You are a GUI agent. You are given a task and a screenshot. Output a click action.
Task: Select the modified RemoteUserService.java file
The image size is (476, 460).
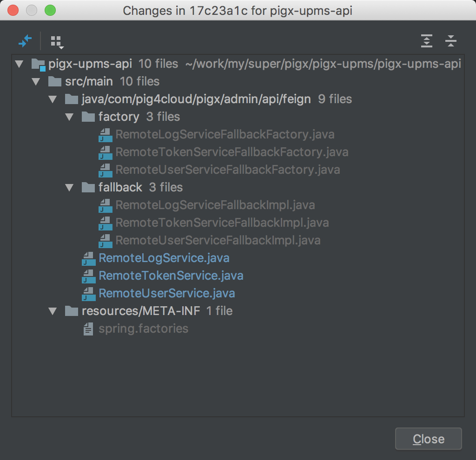tap(167, 293)
